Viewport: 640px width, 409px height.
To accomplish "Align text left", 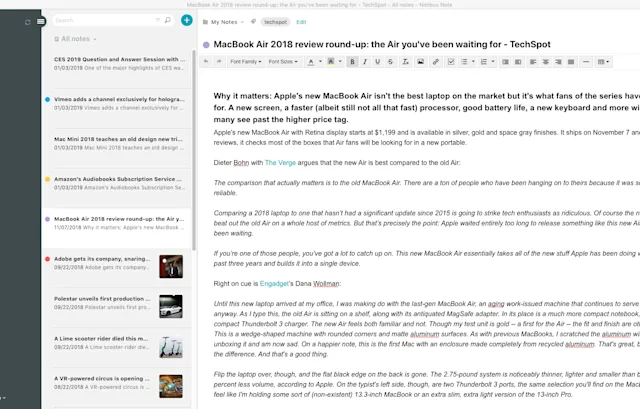I will (533, 62).
